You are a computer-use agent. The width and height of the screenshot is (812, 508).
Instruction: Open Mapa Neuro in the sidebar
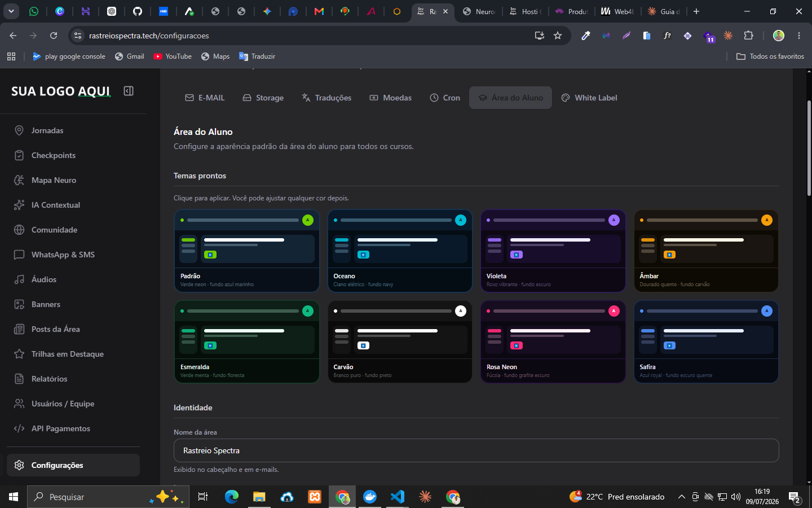(73, 180)
